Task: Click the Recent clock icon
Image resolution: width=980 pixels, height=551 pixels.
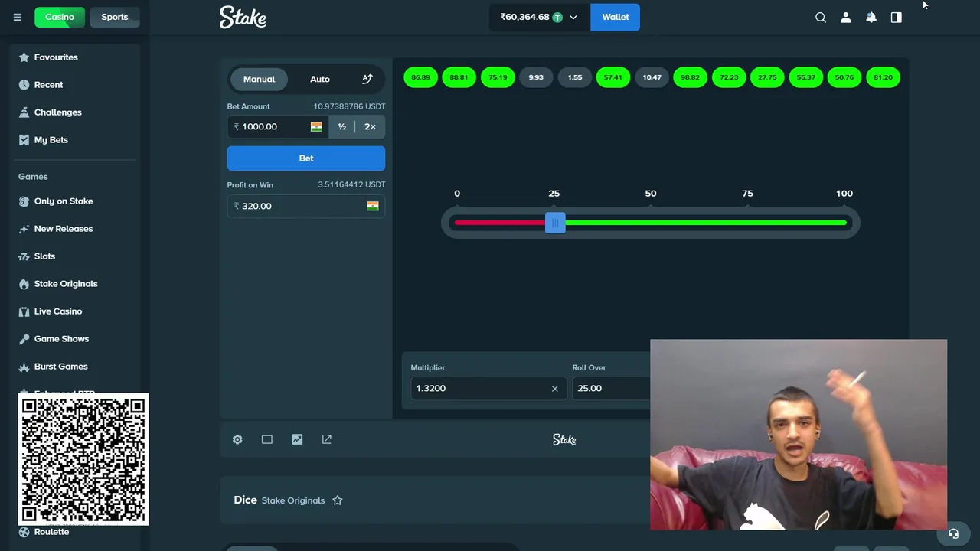Action: pos(24,85)
